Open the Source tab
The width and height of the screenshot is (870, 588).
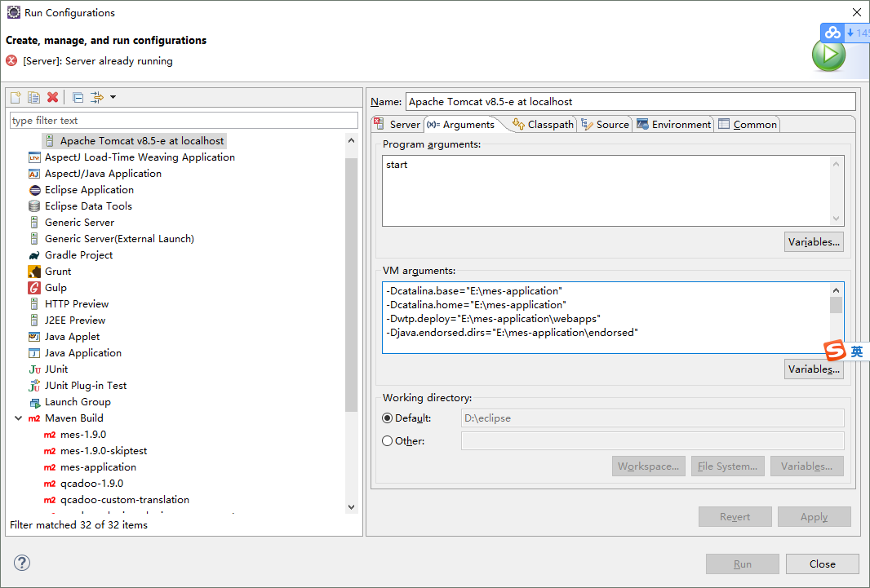point(606,124)
